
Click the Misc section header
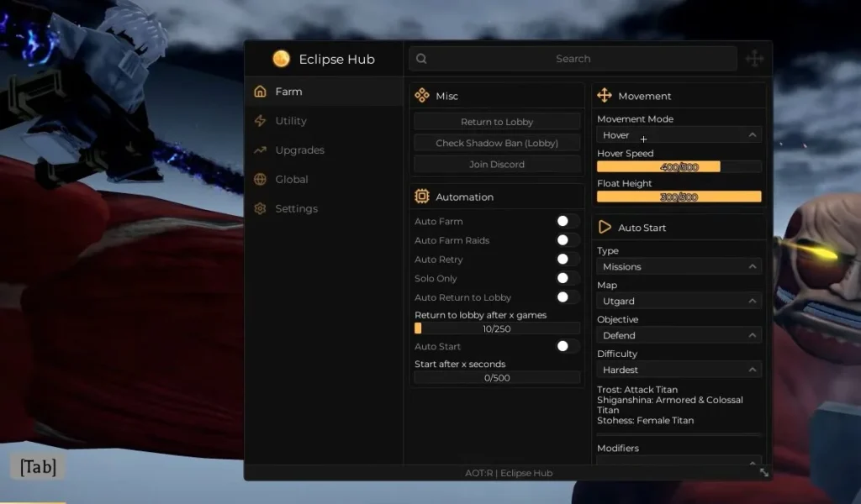497,96
